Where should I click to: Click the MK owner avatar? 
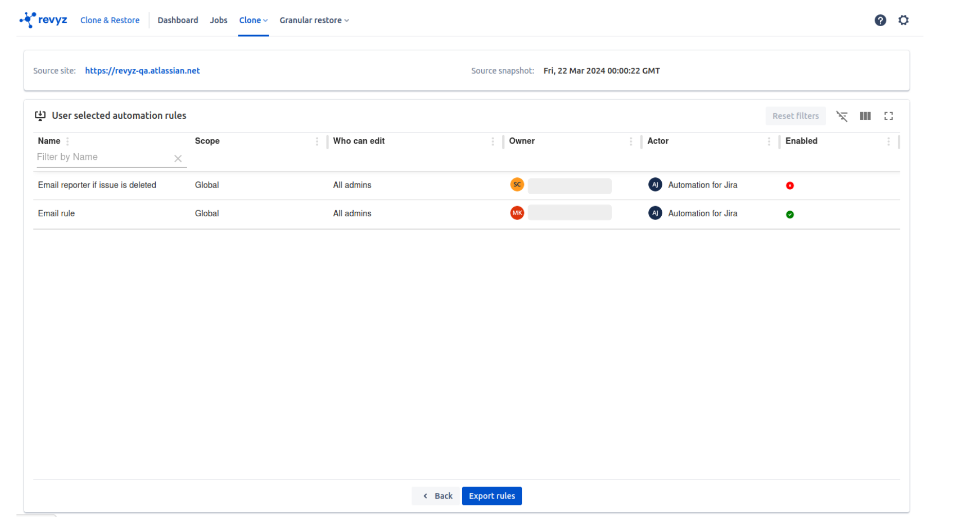pyautogui.click(x=517, y=213)
